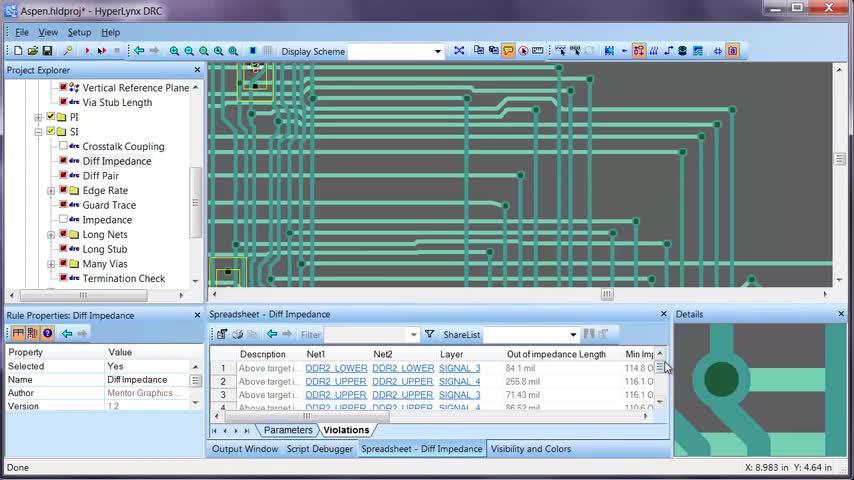Click the Save project toolbar icon
Screen dimensions: 854x480
tap(47, 51)
